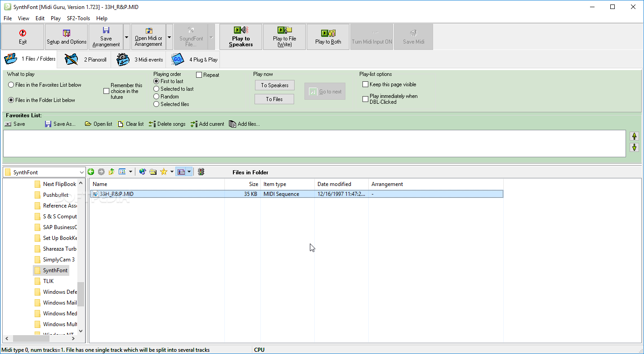Click green back arrow in folder toolbar

[91, 172]
